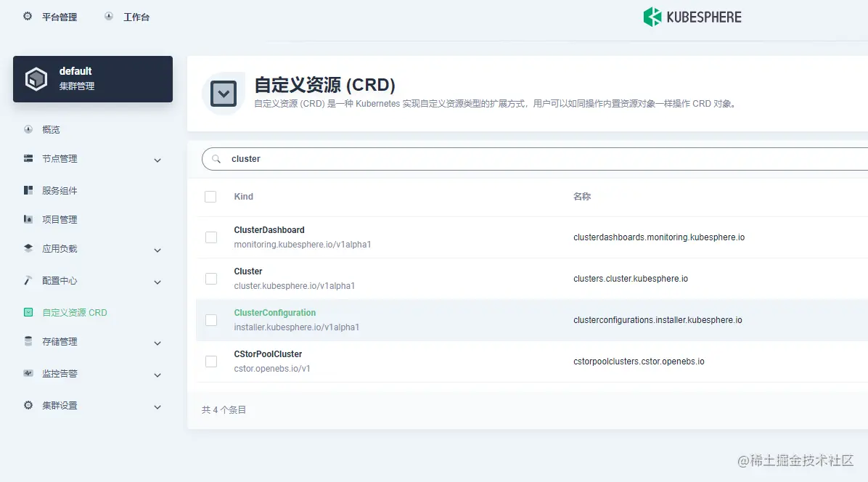868x482 pixels.
Task: Toggle the select-all checkbox in table header
Action: tap(210, 197)
